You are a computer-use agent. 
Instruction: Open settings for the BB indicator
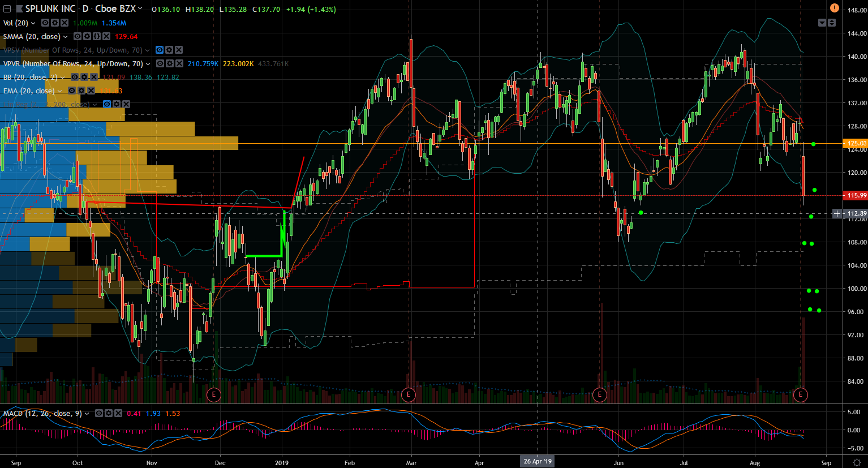click(x=84, y=77)
